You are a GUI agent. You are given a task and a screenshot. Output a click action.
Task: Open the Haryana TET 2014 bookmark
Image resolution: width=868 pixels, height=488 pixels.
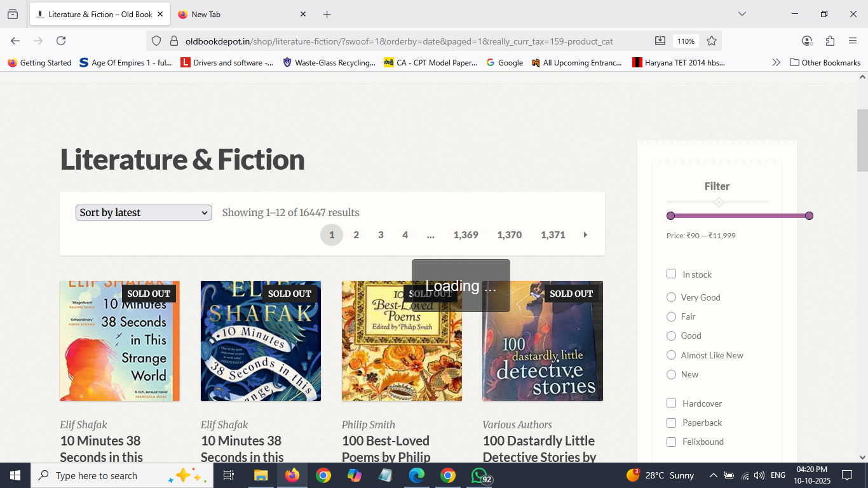click(x=679, y=62)
